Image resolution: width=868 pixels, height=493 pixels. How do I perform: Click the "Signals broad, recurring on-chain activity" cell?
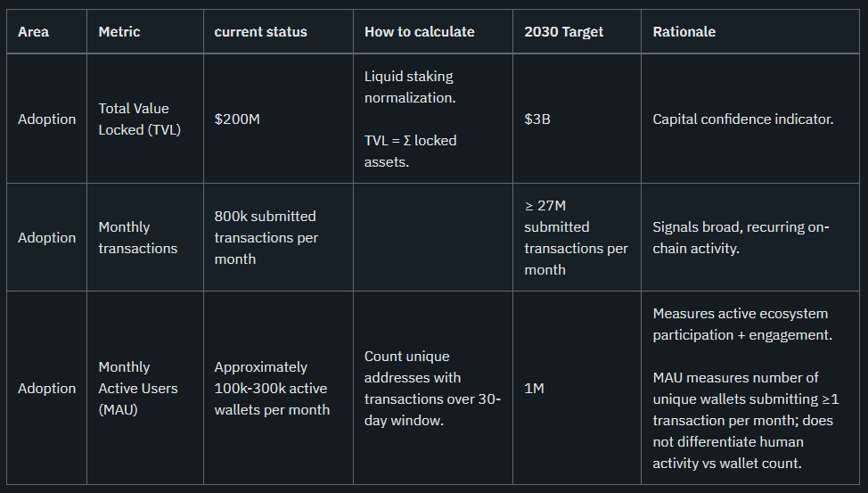pos(741,237)
